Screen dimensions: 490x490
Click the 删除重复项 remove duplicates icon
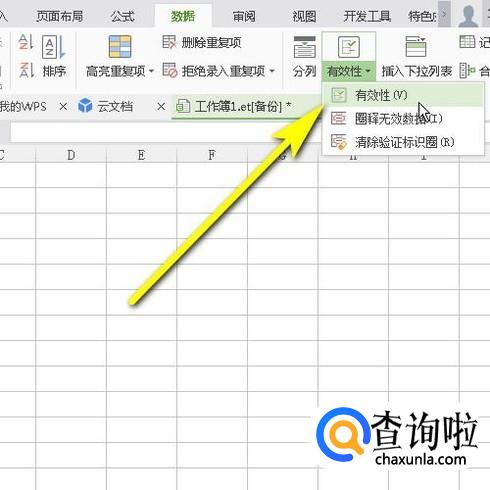click(169, 42)
